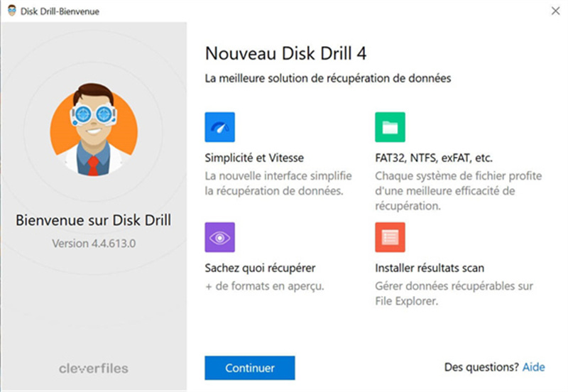
Task: Close the Disk Drill welcome window
Action: click(x=555, y=11)
